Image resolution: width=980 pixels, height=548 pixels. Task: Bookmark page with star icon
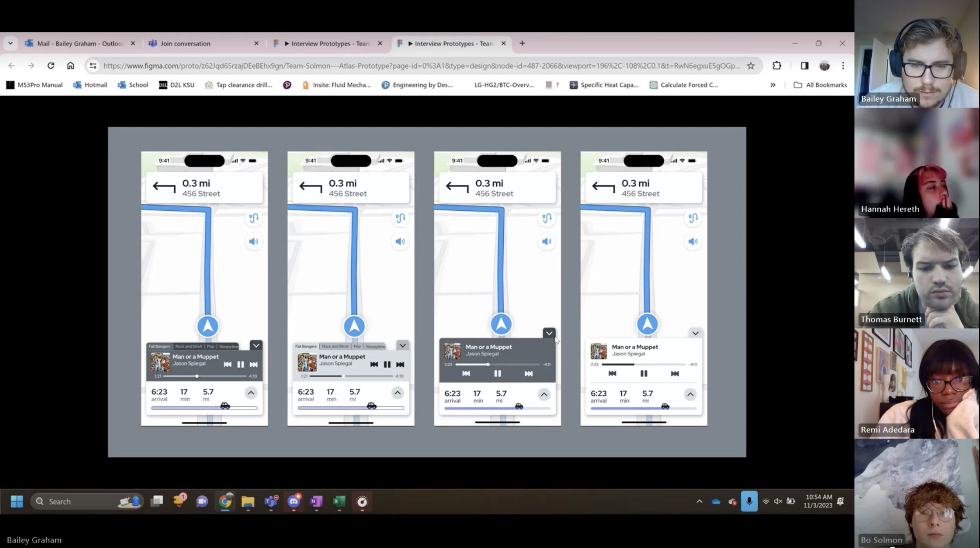(x=750, y=66)
